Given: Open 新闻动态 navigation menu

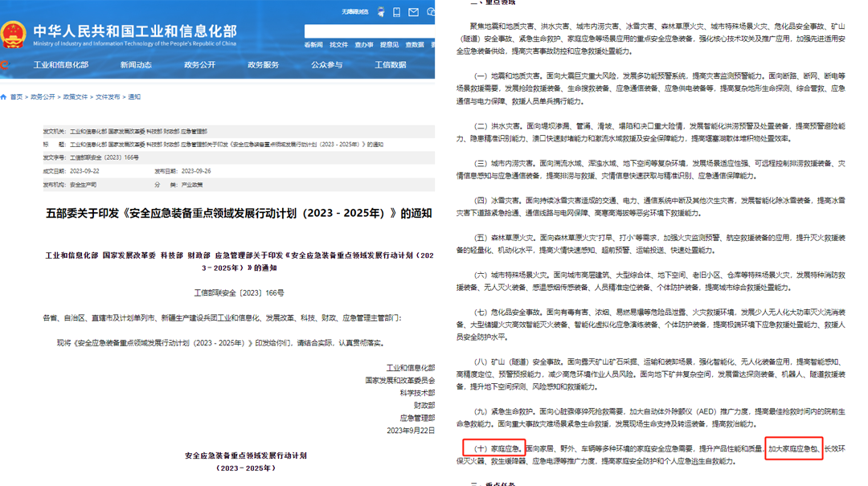Looking at the screenshot, I should point(136,65).
